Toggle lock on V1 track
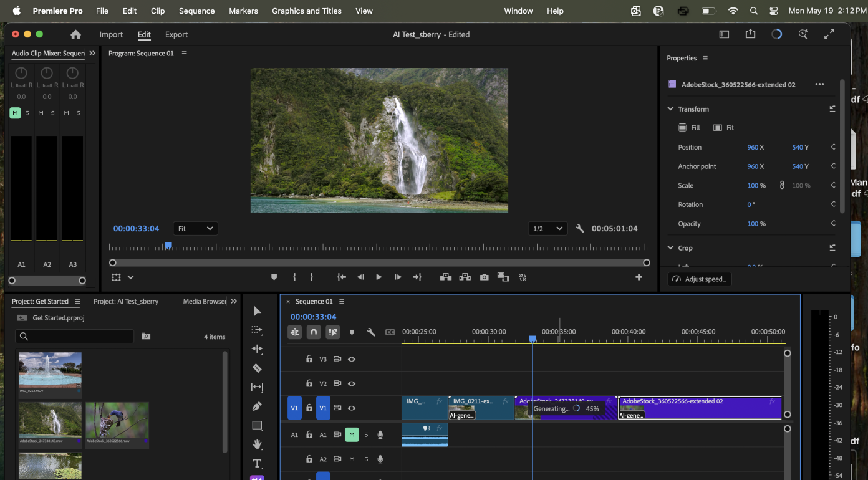 (x=309, y=408)
